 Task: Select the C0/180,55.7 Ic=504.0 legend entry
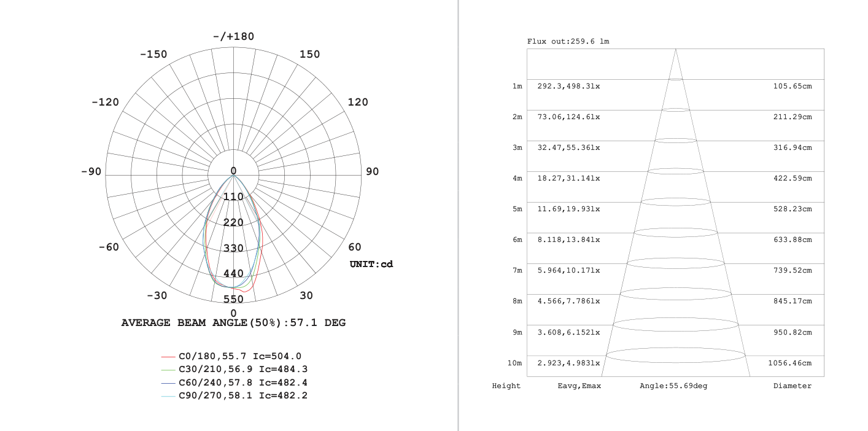[x=231, y=356]
